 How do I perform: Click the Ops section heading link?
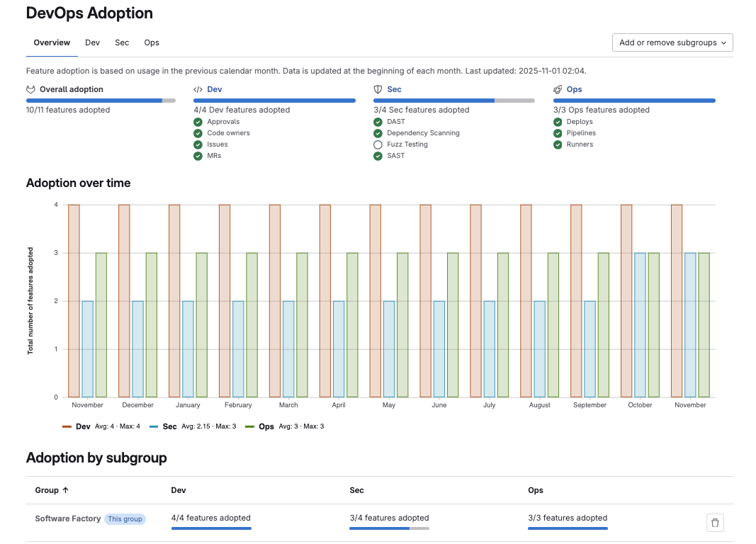point(574,89)
